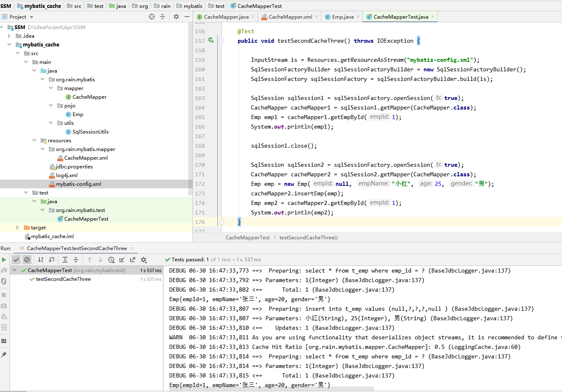Viewport: 562px width, 392px height.
Task: Import test results icon
Action: (x=122, y=260)
